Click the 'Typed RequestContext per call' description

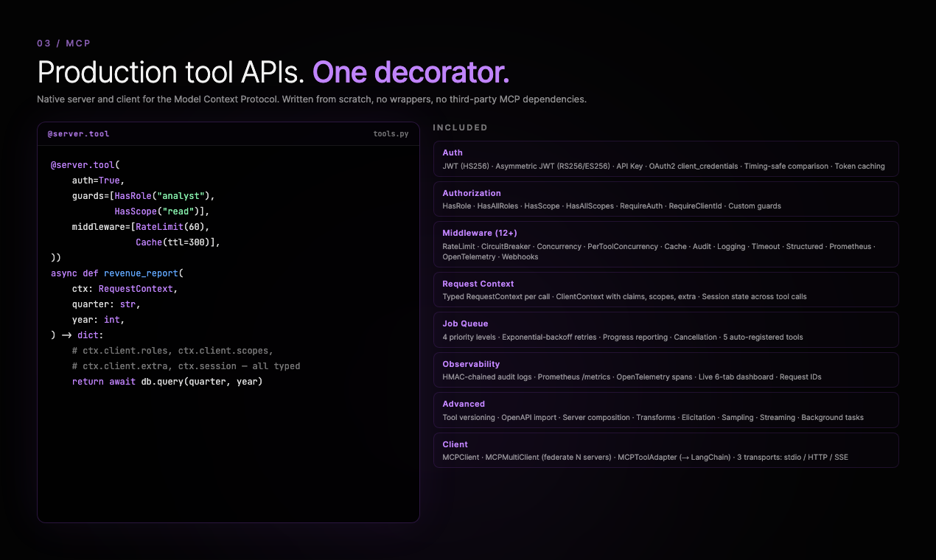tap(624, 297)
